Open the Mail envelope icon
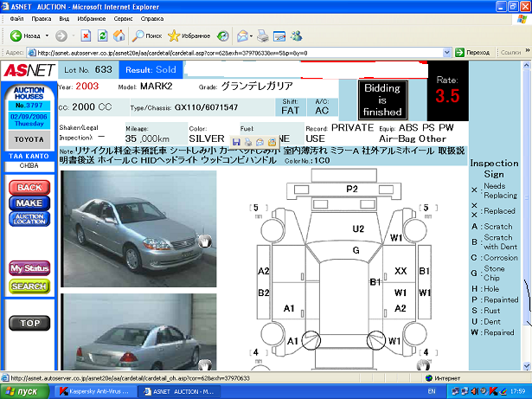Screen dimensions: 532x399 point(242,35)
